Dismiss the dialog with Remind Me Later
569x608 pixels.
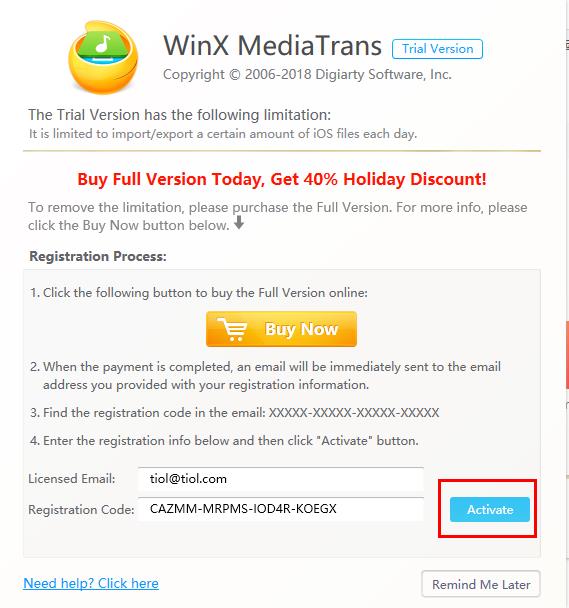click(481, 584)
